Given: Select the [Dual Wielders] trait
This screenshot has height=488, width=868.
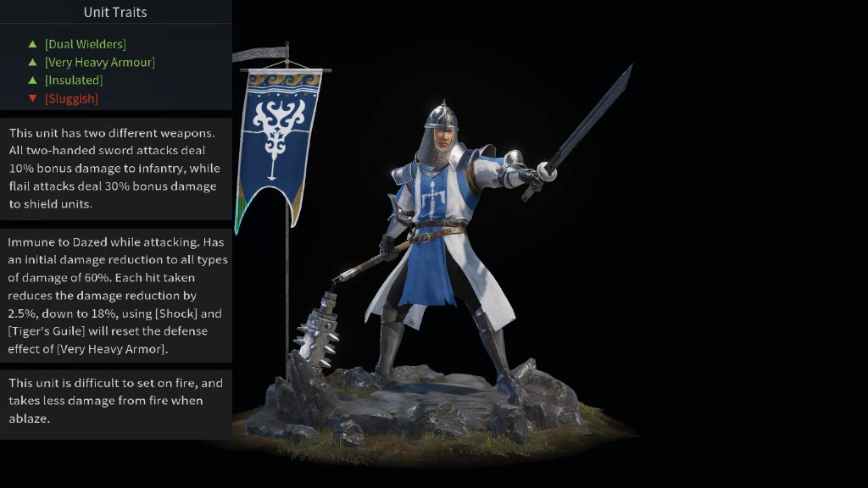Looking at the screenshot, I should point(86,44).
